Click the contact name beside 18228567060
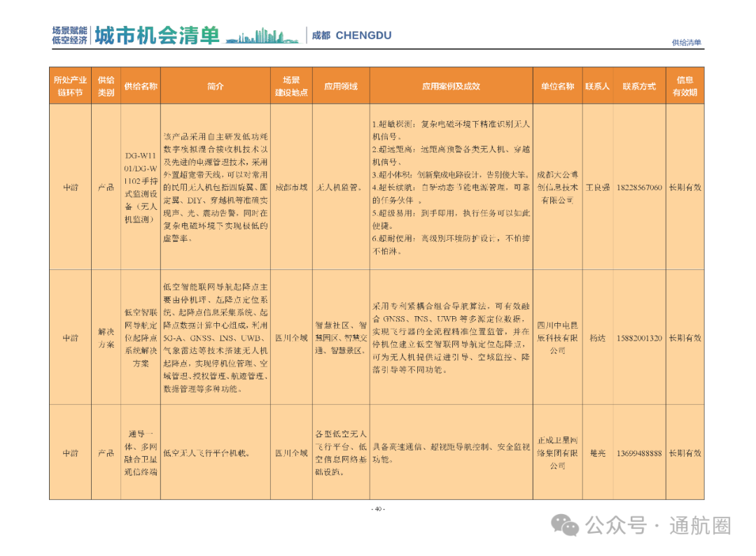The width and height of the screenshot is (756, 556). coord(597,187)
